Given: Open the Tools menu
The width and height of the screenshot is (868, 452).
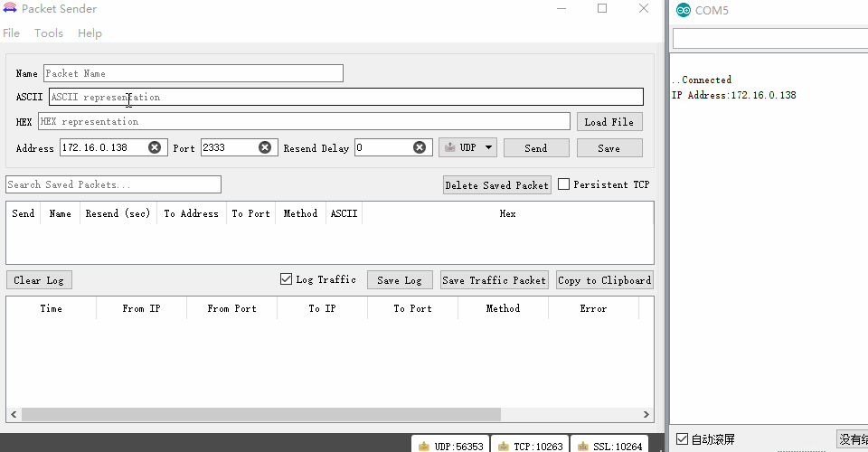Looking at the screenshot, I should tap(49, 33).
